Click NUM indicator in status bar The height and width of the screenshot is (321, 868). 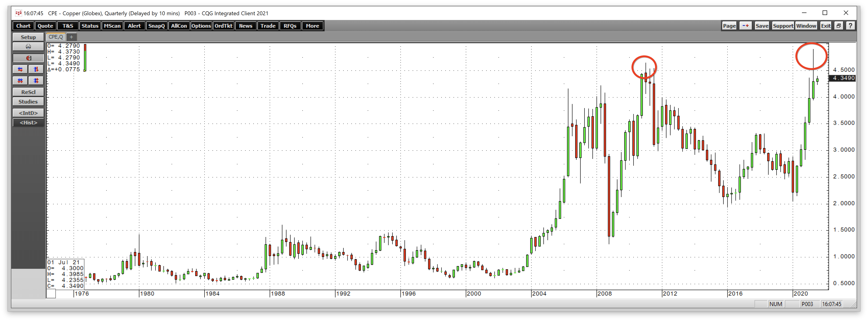[776, 304]
